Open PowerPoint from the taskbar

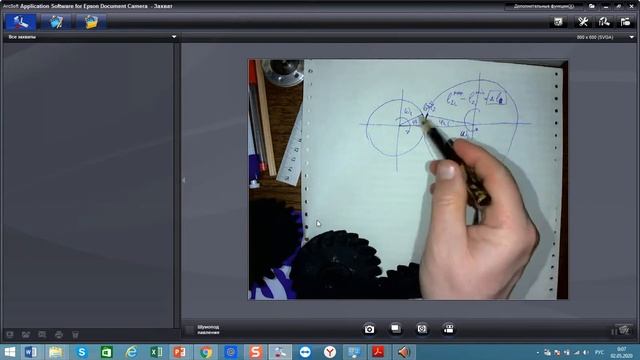click(180, 352)
